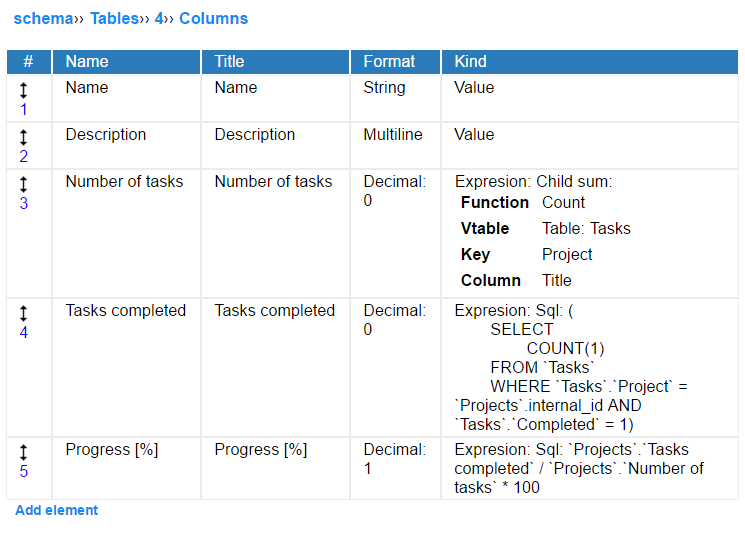Click the Columns breadcrumb link
745x533 pixels.
(x=213, y=19)
